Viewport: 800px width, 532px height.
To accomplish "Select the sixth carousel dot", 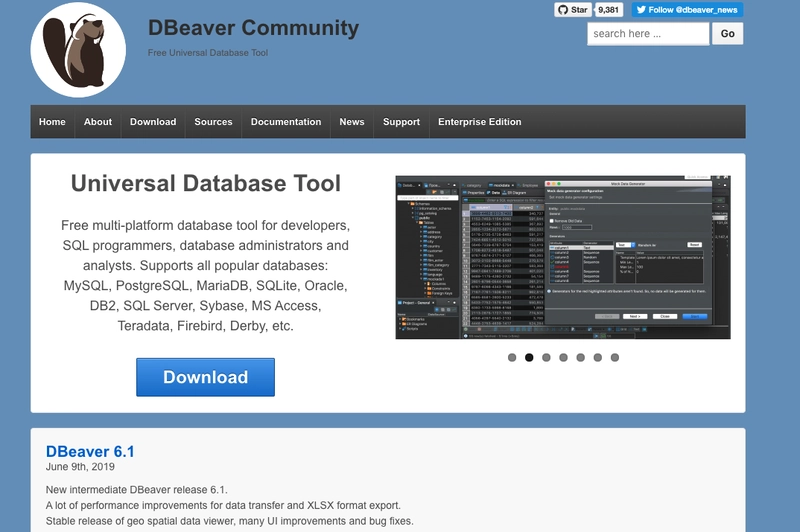I will coord(598,358).
